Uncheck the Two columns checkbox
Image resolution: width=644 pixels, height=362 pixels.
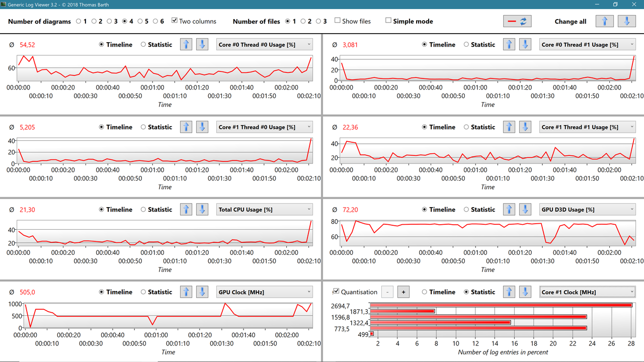[175, 21]
